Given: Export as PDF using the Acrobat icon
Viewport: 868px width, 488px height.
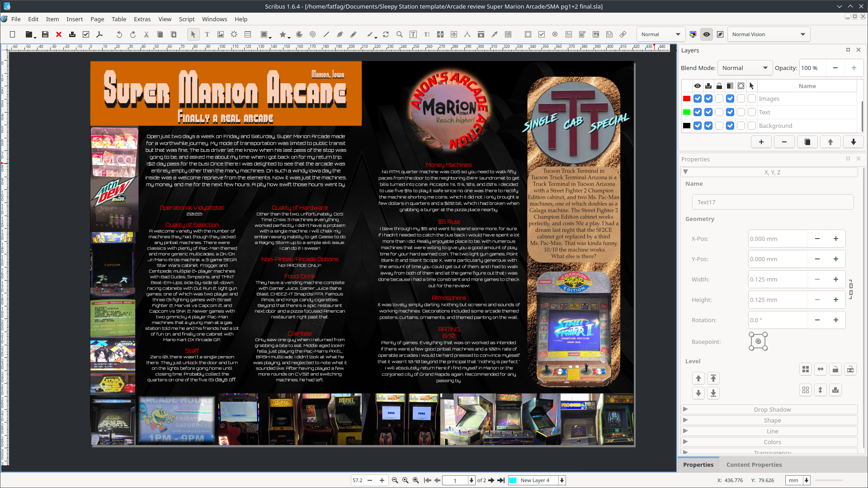Looking at the screenshot, I should 99,34.
